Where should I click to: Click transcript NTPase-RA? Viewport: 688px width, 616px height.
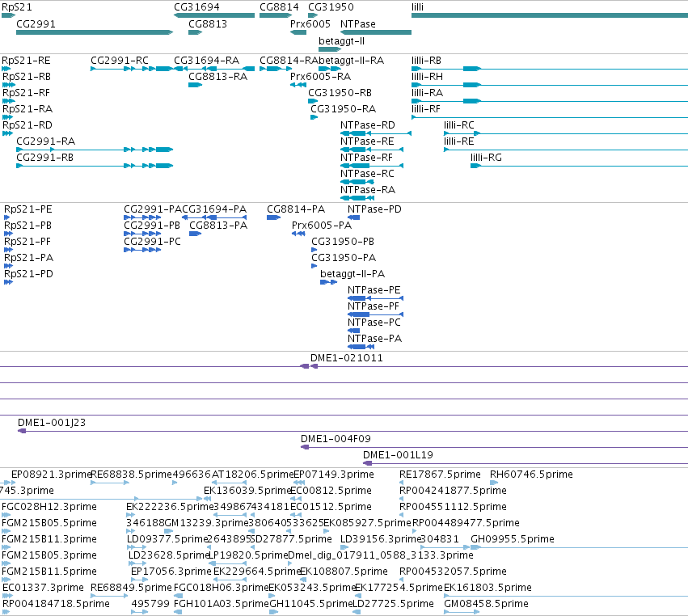point(368,189)
